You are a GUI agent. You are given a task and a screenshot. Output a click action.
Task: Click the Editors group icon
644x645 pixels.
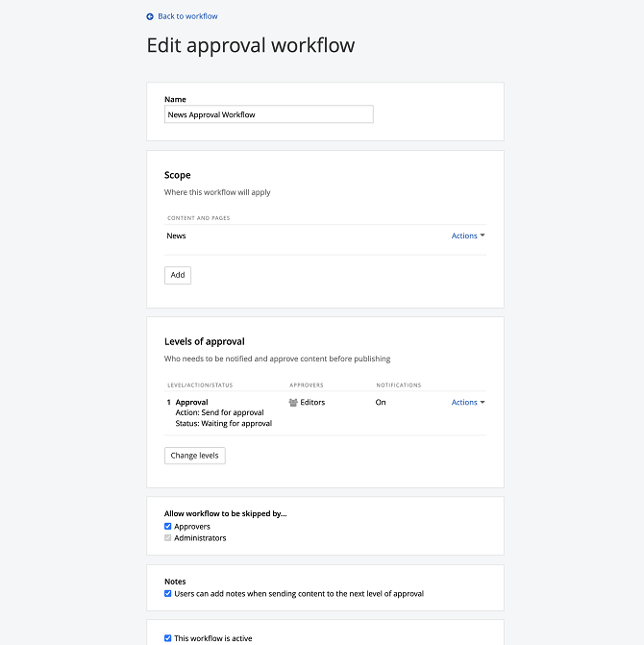tap(293, 403)
